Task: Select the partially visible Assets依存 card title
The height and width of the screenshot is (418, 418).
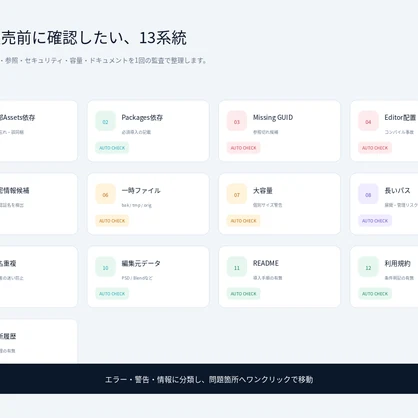Action: [18, 118]
